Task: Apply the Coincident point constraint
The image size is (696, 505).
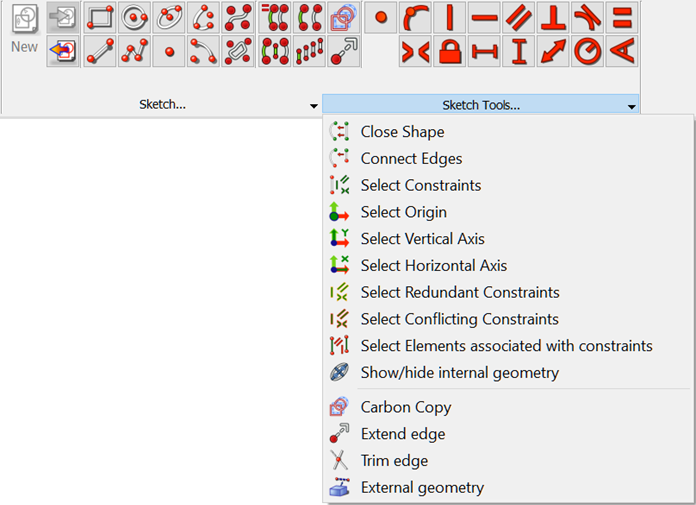Action: (x=381, y=17)
